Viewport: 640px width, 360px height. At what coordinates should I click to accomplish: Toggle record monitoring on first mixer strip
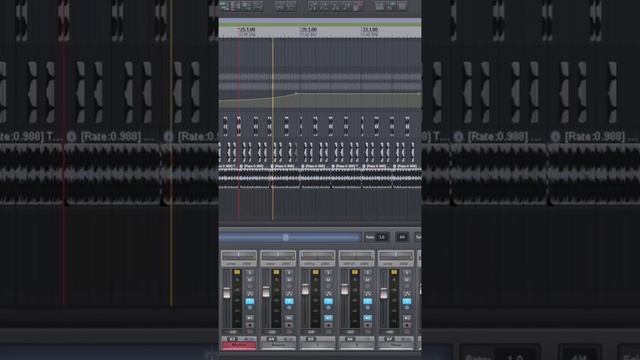(x=250, y=318)
